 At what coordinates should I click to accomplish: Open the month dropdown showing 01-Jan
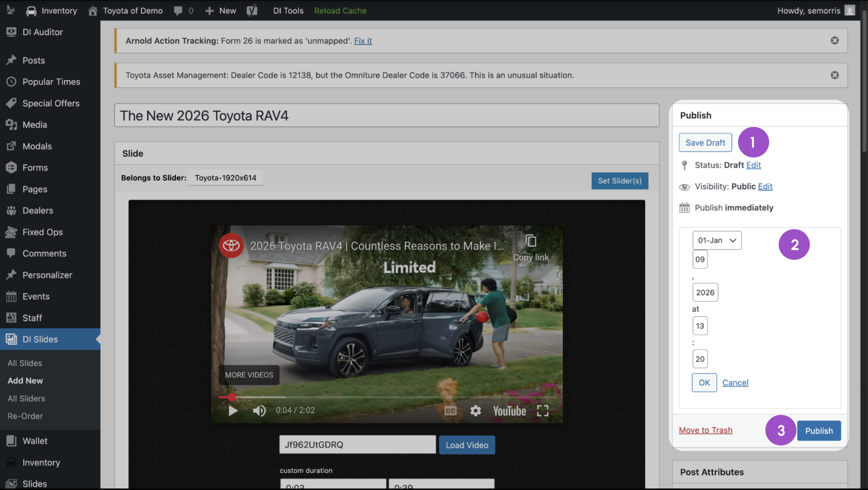pyautogui.click(x=717, y=240)
